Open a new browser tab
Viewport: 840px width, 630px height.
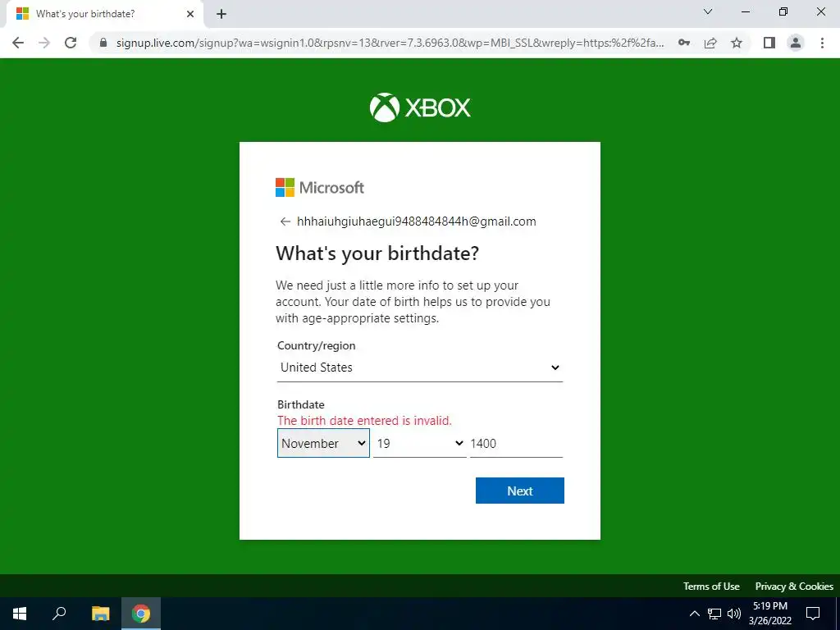221,14
